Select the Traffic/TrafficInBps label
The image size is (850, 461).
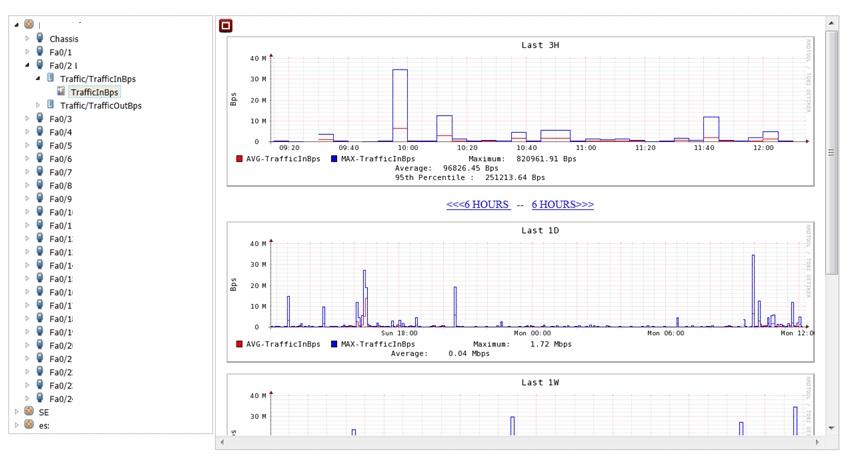98,79
